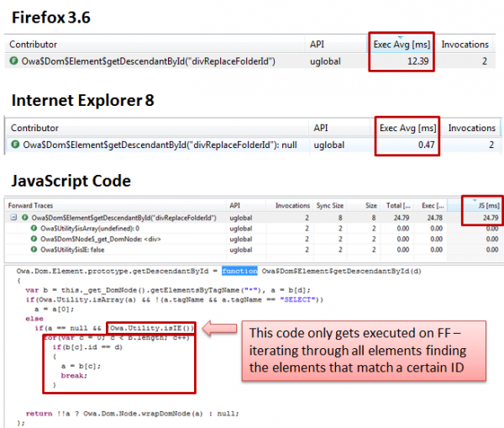Sort by Exec Avg [ms] in Firefox table
The height and width of the screenshot is (428, 504).
pyautogui.click(x=402, y=45)
